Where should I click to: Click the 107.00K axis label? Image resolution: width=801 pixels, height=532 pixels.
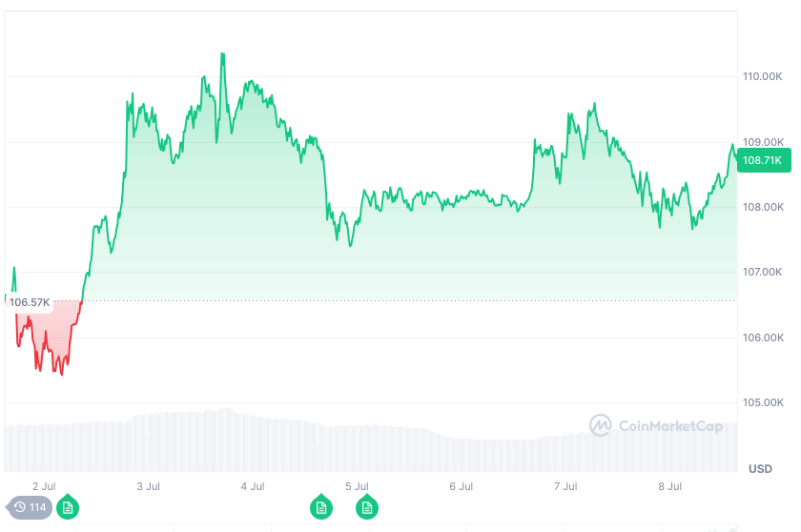(762, 272)
